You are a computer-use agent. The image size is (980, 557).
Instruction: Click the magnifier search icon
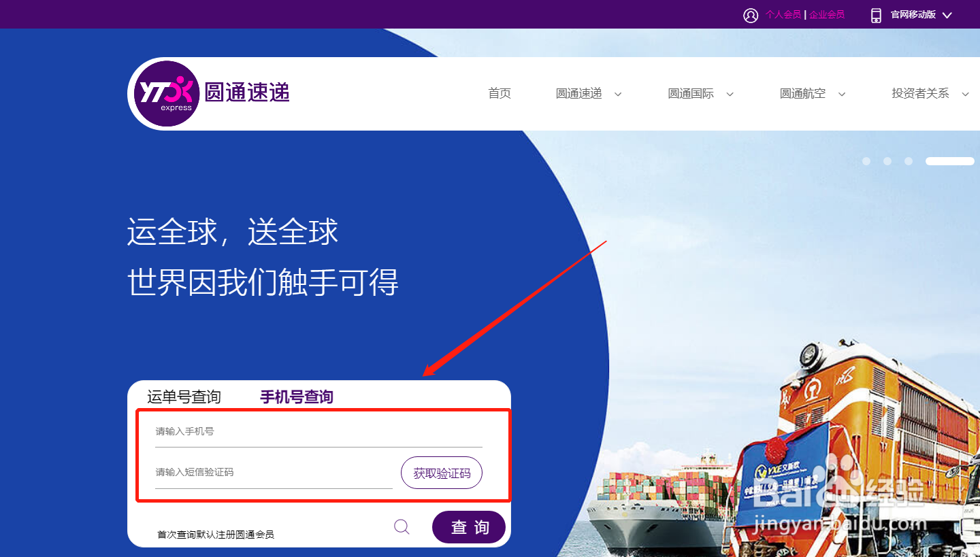tap(402, 527)
